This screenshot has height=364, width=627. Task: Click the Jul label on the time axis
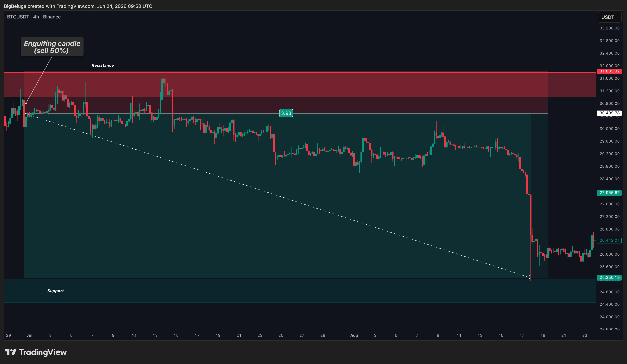[x=29, y=335]
